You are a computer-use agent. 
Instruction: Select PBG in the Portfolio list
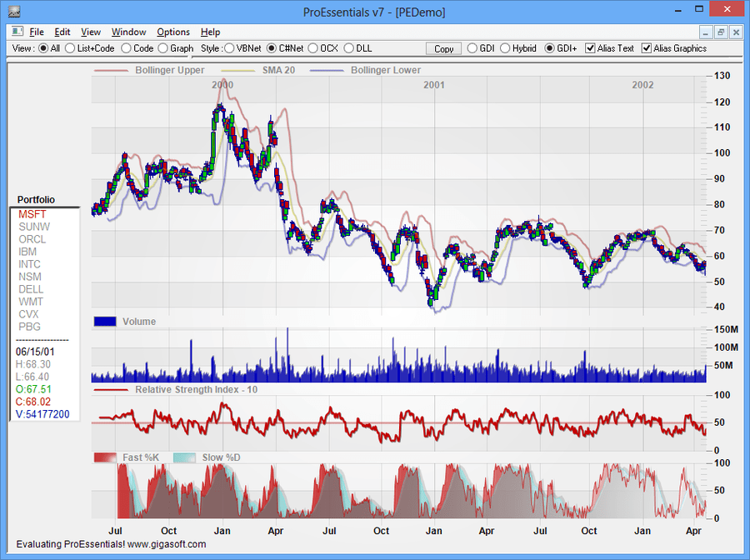(29, 327)
